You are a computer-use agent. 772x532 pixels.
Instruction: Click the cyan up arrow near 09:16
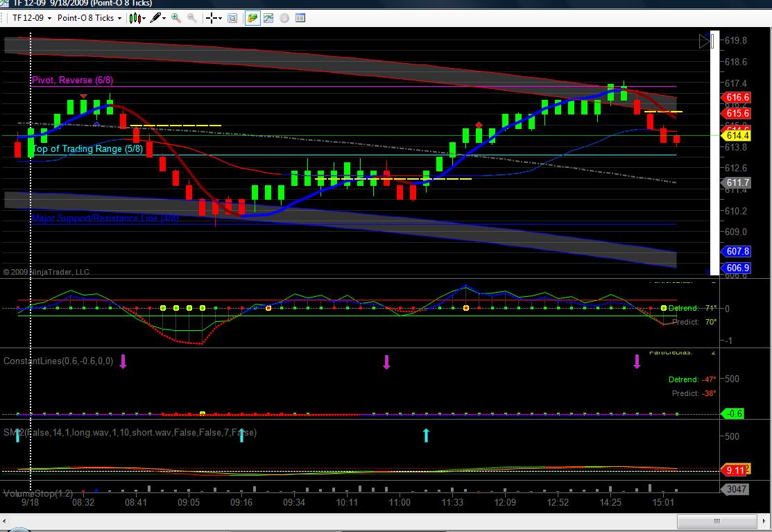coord(242,435)
